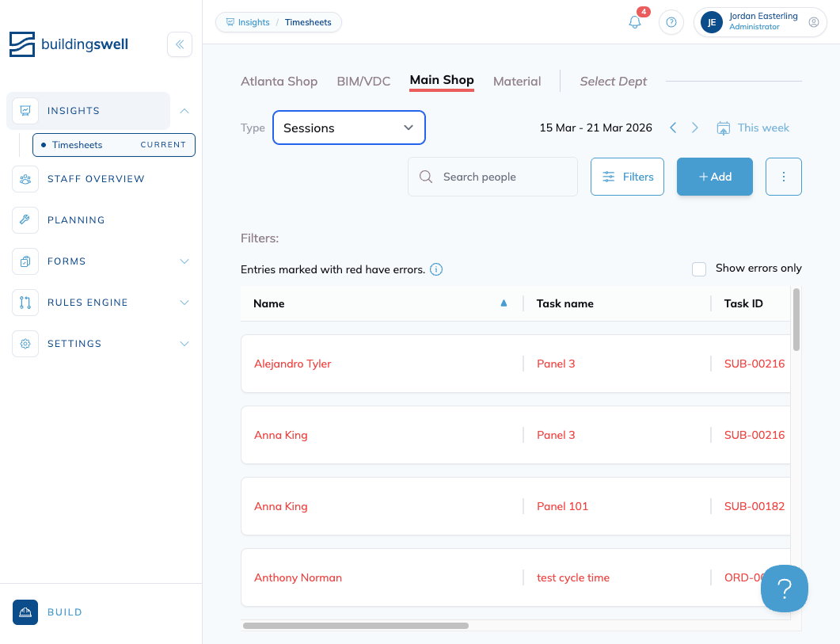Switch to the Atlanta Shop tab
The image size is (840, 644).
coord(279,82)
